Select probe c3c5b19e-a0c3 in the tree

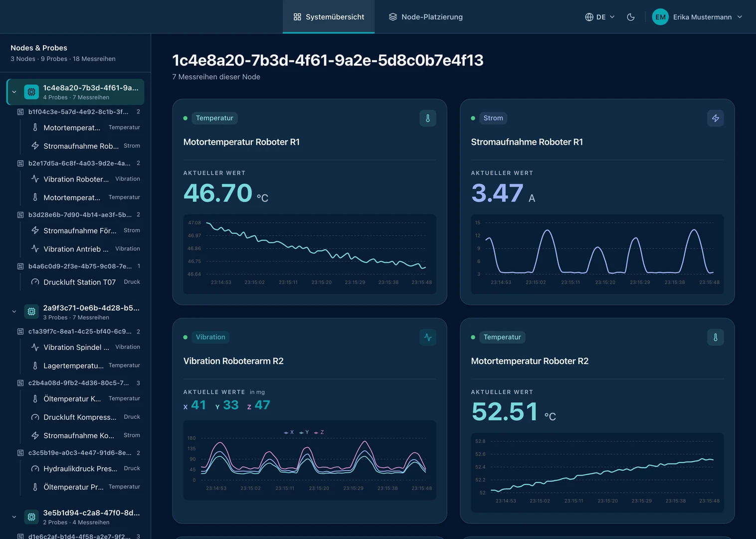pyautogui.click(x=78, y=453)
